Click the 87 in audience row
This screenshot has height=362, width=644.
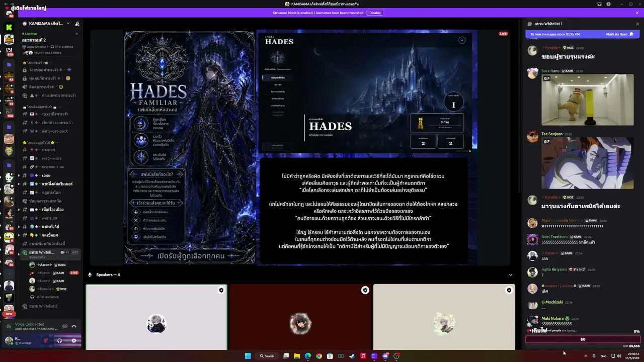(48, 297)
